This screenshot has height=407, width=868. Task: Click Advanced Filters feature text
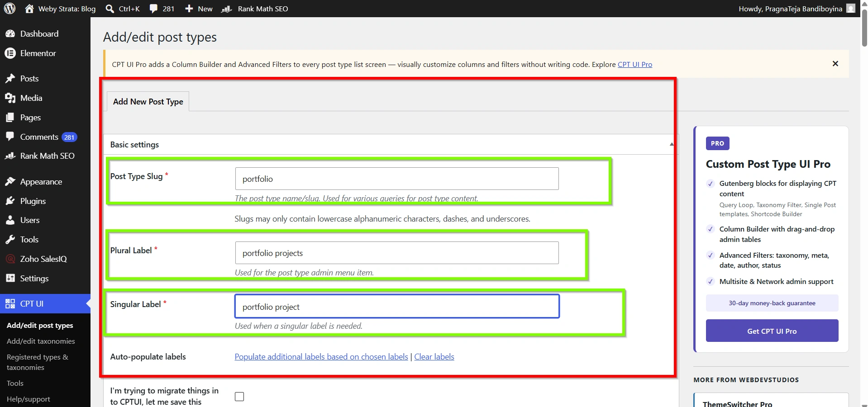(774, 260)
